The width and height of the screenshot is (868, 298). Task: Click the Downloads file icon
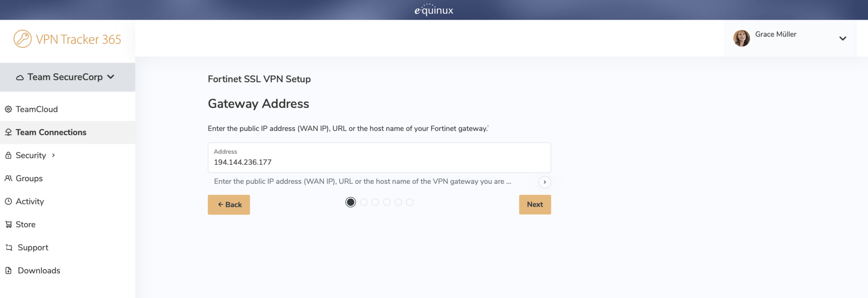(8, 270)
